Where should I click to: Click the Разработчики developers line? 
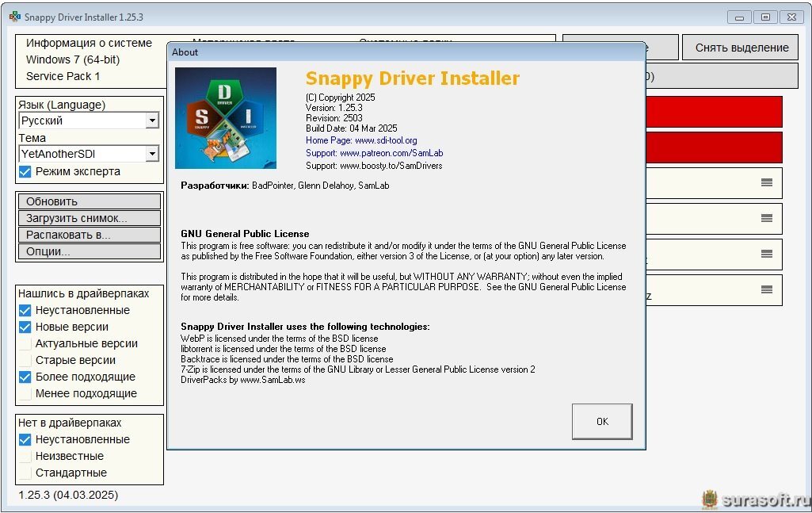285,186
